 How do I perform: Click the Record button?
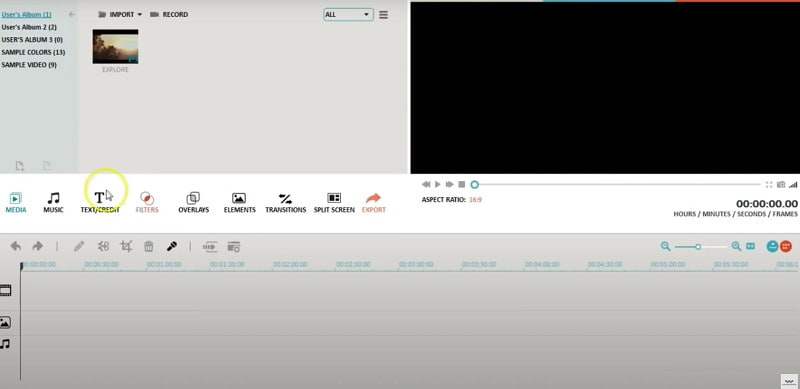tap(169, 15)
